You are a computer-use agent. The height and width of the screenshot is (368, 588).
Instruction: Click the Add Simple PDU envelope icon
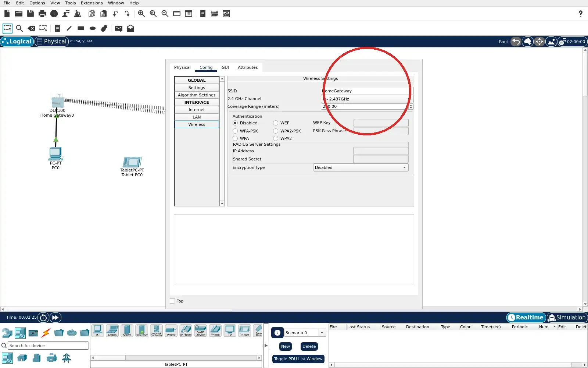click(x=118, y=28)
